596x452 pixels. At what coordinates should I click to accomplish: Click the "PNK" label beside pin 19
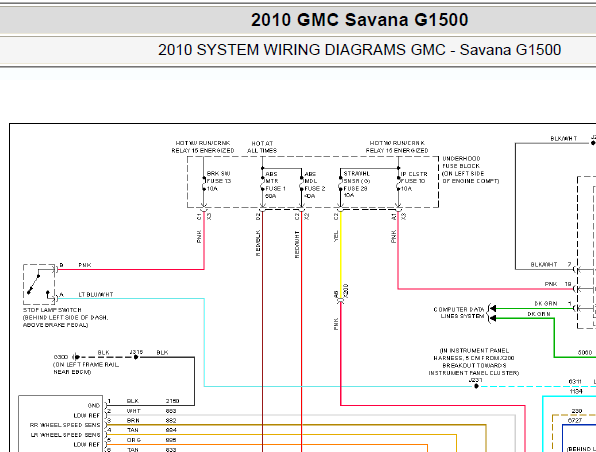click(x=551, y=284)
